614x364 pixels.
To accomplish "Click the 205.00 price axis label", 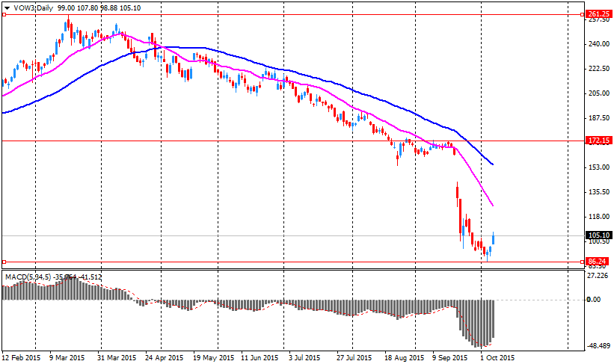I will point(599,93).
